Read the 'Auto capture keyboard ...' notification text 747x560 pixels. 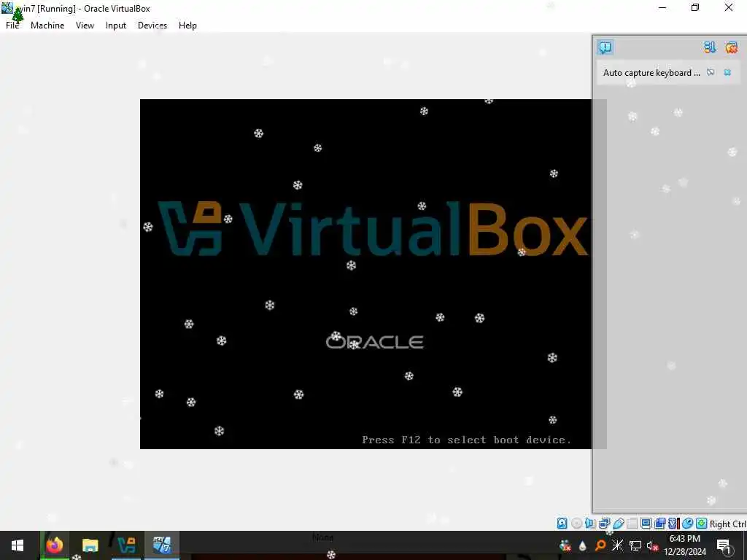[651, 72]
